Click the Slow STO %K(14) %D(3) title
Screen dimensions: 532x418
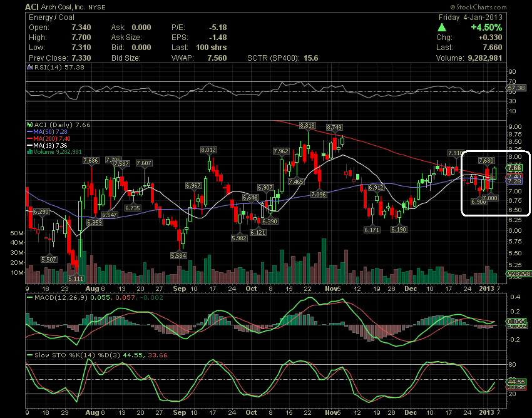click(77, 355)
